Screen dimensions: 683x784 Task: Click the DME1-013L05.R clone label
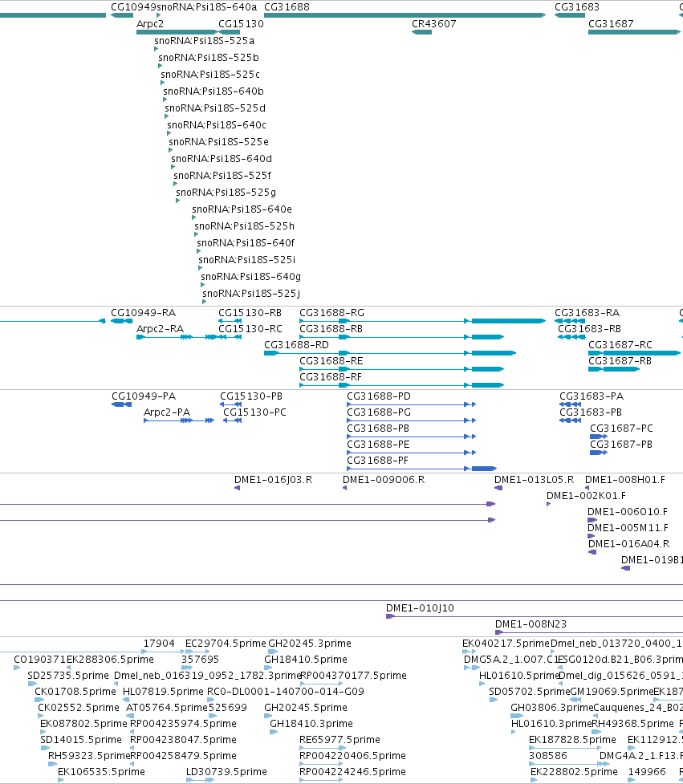point(534,480)
